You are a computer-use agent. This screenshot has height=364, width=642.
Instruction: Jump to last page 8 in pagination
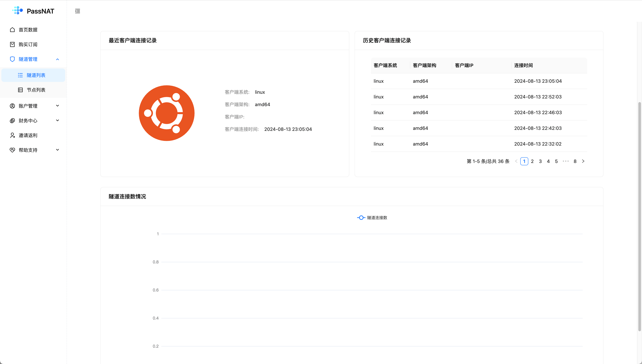(575, 161)
